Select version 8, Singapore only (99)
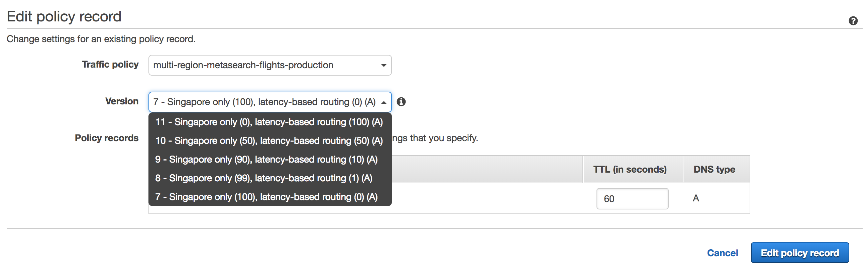This screenshot has height=275, width=868. click(263, 178)
